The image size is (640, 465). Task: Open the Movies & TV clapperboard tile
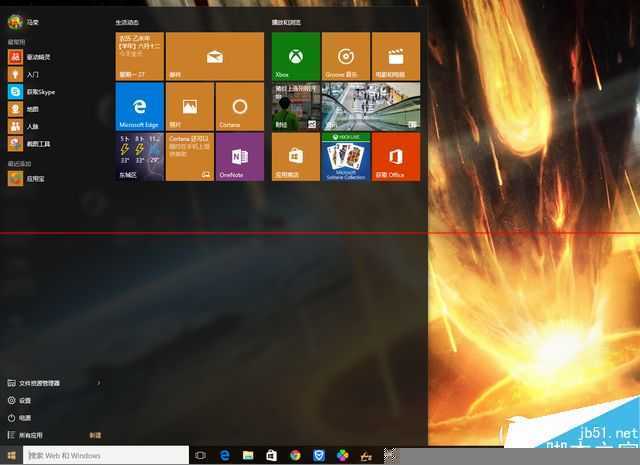(396, 56)
